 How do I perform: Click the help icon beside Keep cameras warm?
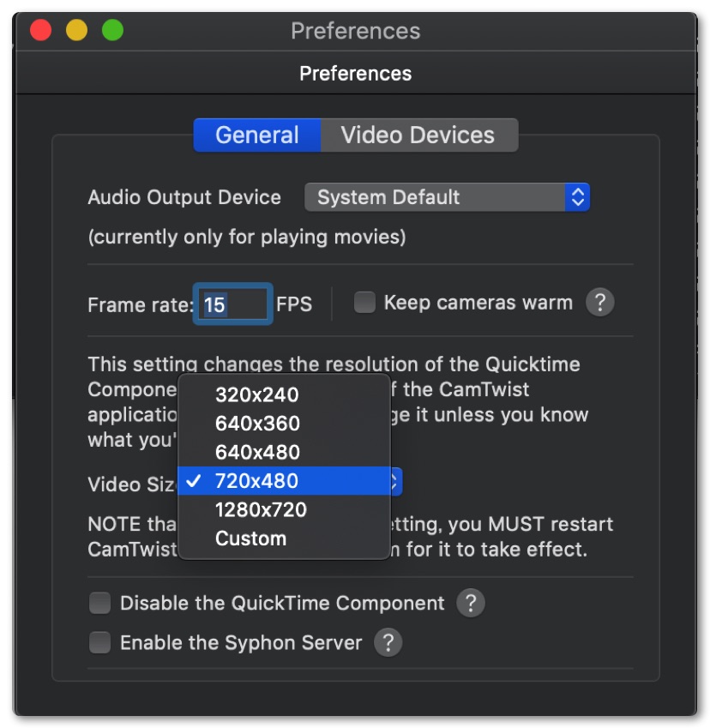[x=600, y=303]
